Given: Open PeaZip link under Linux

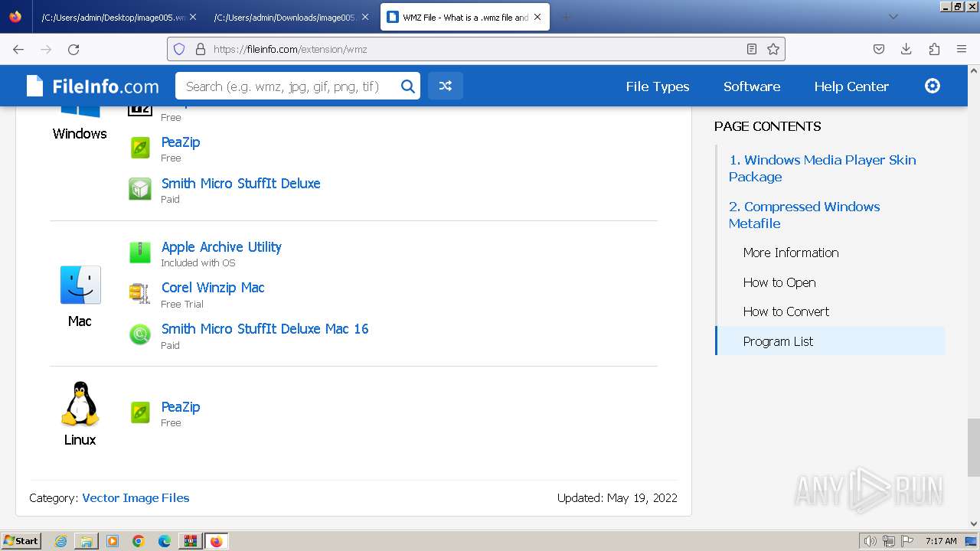Looking at the screenshot, I should tap(181, 407).
